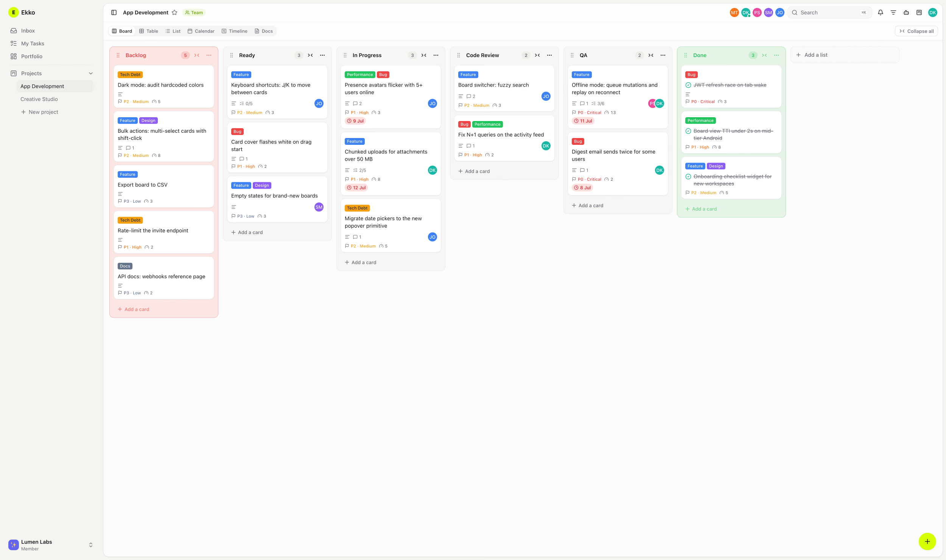Collapse the Code Review list

[x=537, y=55]
